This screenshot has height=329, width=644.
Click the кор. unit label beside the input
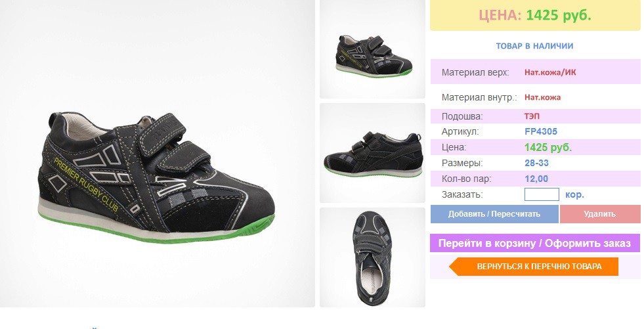click(x=574, y=194)
